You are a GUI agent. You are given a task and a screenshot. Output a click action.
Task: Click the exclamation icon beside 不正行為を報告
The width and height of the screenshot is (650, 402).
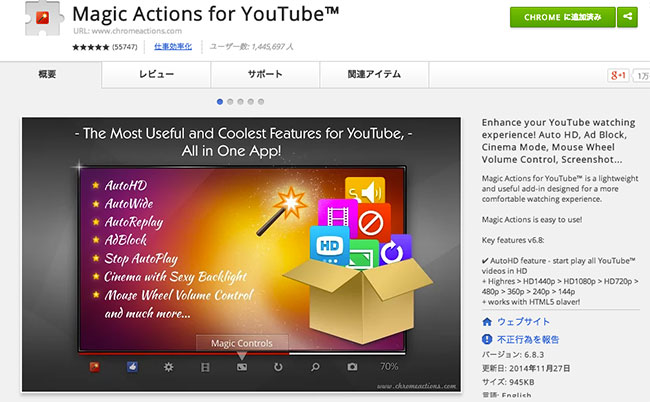click(487, 339)
